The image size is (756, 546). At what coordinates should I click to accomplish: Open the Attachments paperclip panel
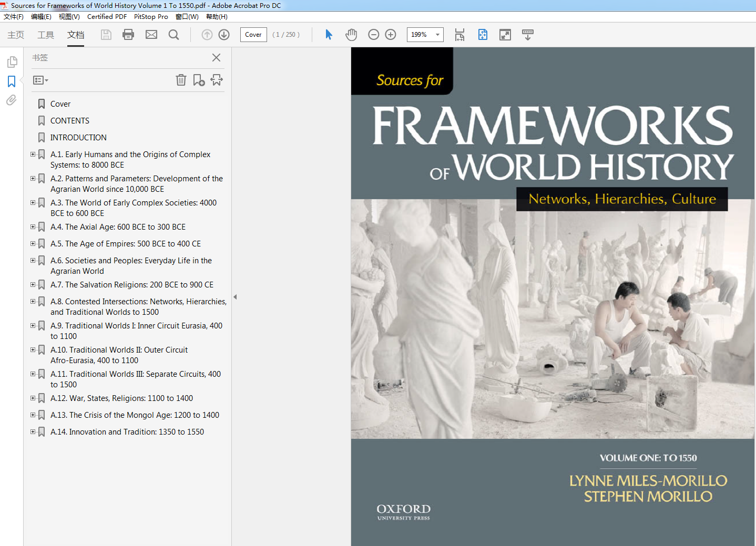tap(12, 100)
